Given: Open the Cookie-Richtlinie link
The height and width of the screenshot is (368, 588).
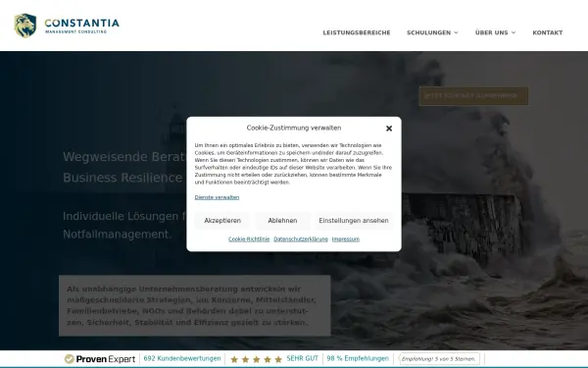Looking at the screenshot, I should [x=249, y=239].
